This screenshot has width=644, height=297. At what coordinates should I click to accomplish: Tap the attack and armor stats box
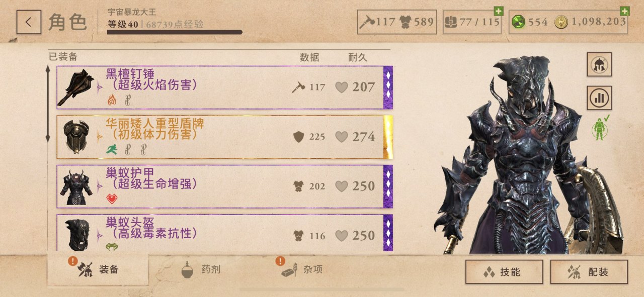click(x=397, y=22)
